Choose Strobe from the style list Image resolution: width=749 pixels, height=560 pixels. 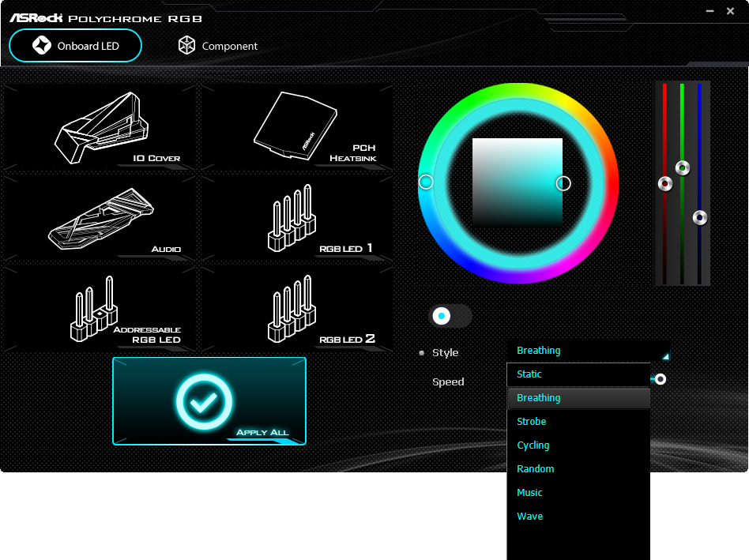point(578,422)
